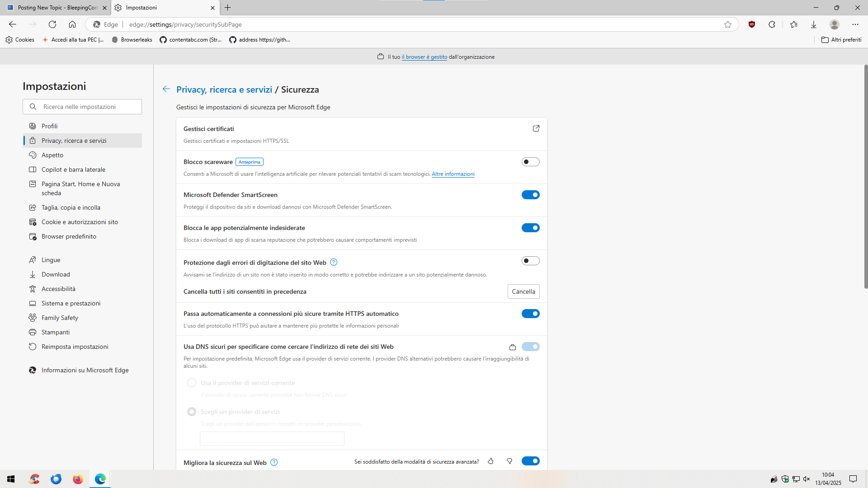This screenshot has height=488, width=868.
Task: Open the Downloads toolbar icon
Action: (814, 24)
